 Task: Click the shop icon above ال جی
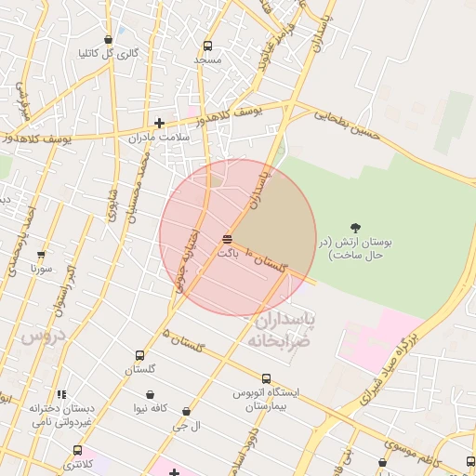186,412
